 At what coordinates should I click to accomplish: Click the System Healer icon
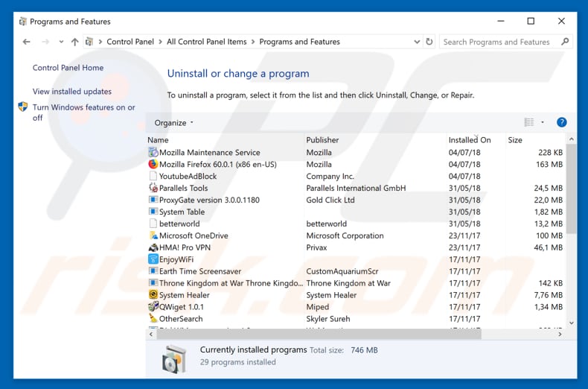pos(153,295)
